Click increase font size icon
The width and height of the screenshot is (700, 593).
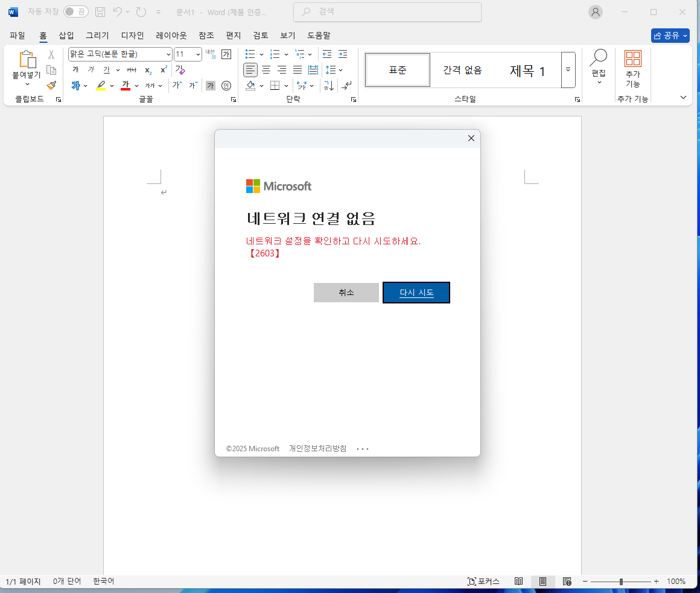(177, 85)
